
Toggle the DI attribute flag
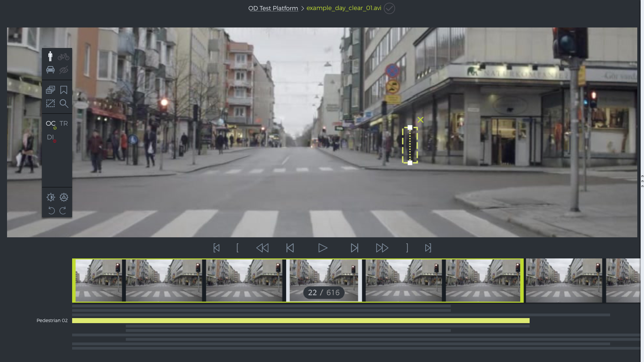(50, 137)
